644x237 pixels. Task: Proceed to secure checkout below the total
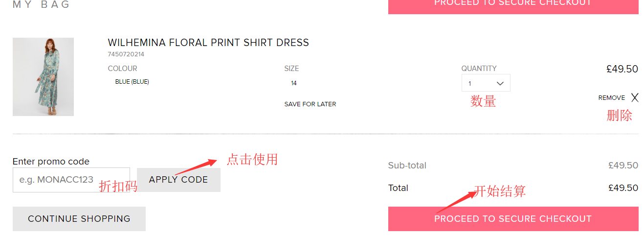[x=513, y=219]
